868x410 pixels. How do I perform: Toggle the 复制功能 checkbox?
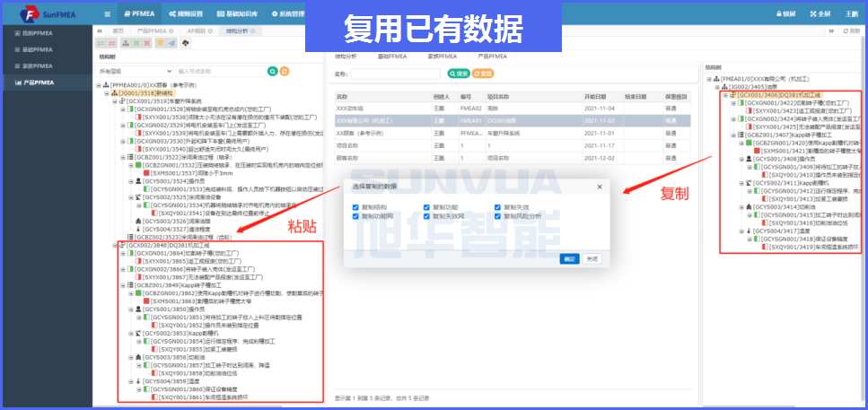(425, 207)
